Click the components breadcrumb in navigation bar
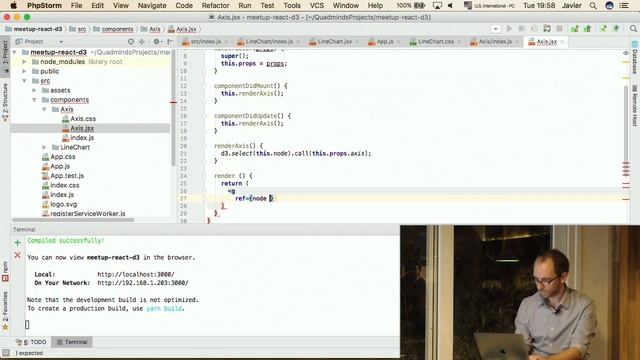Screen dimensions: 640x360 click(x=117, y=29)
